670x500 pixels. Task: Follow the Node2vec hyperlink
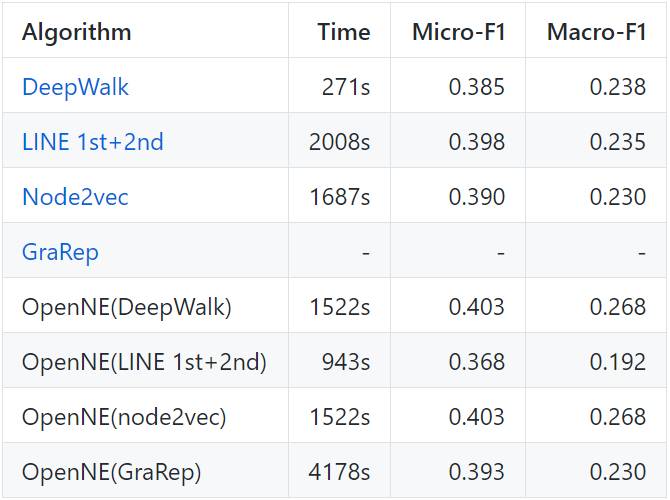pyautogui.click(x=75, y=197)
